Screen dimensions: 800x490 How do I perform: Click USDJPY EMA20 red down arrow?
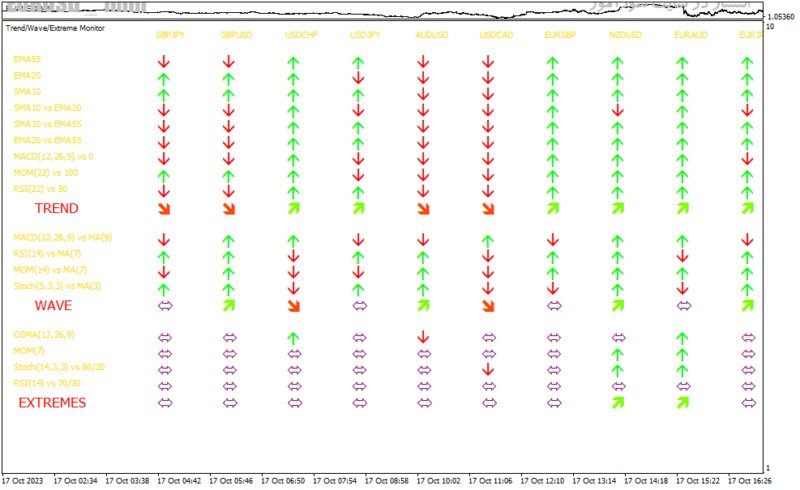coord(358,78)
